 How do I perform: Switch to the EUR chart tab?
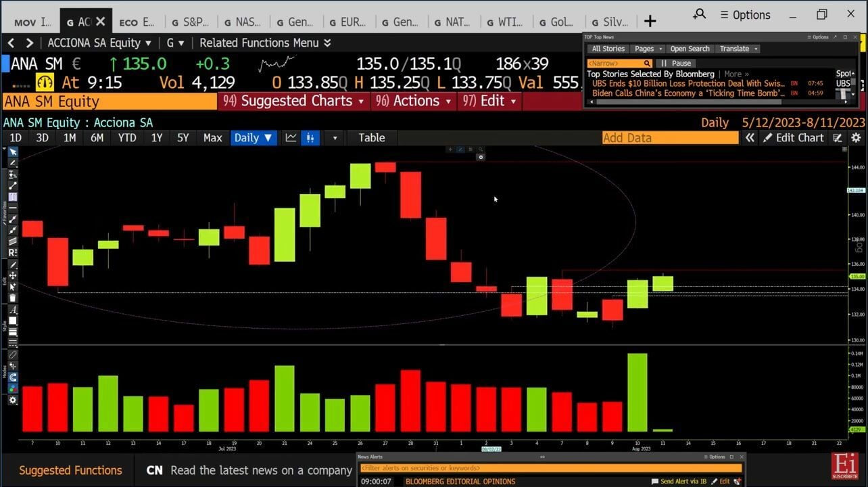pyautogui.click(x=348, y=22)
